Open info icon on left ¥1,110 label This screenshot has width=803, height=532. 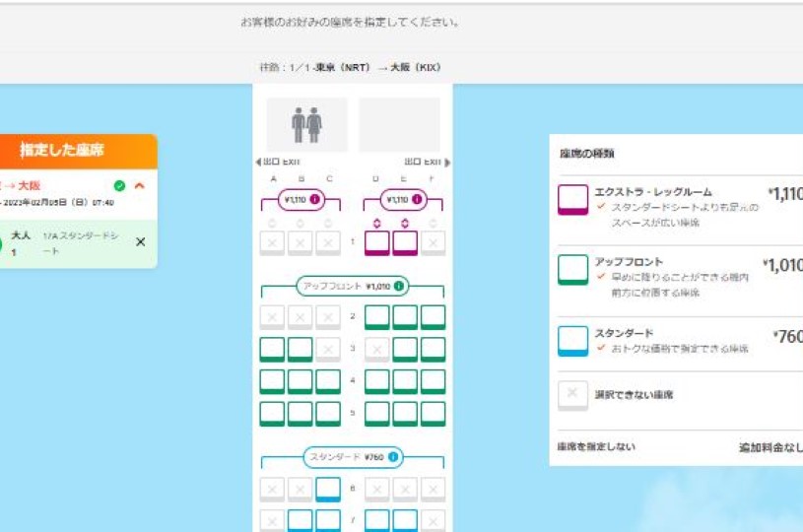pyautogui.click(x=315, y=200)
